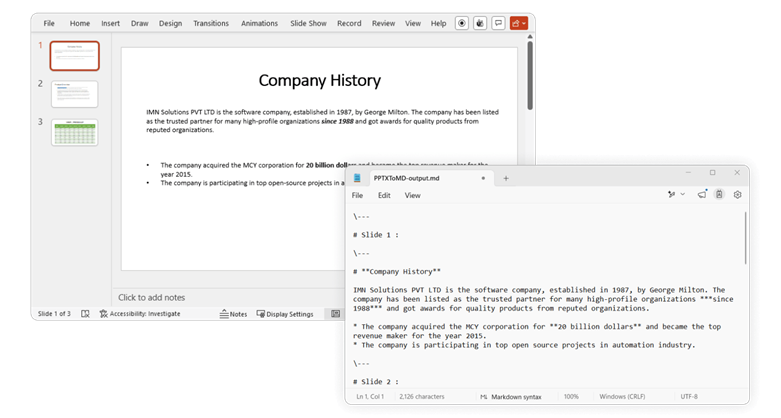Click the Normal view icon in PowerPoint status bar
Viewport: 781px width, 418px height.
click(x=336, y=313)
